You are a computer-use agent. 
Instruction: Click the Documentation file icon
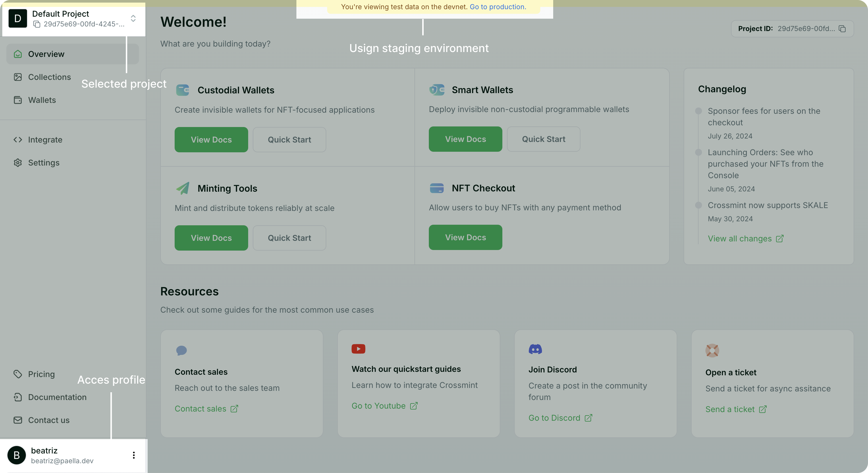point(18,397)
